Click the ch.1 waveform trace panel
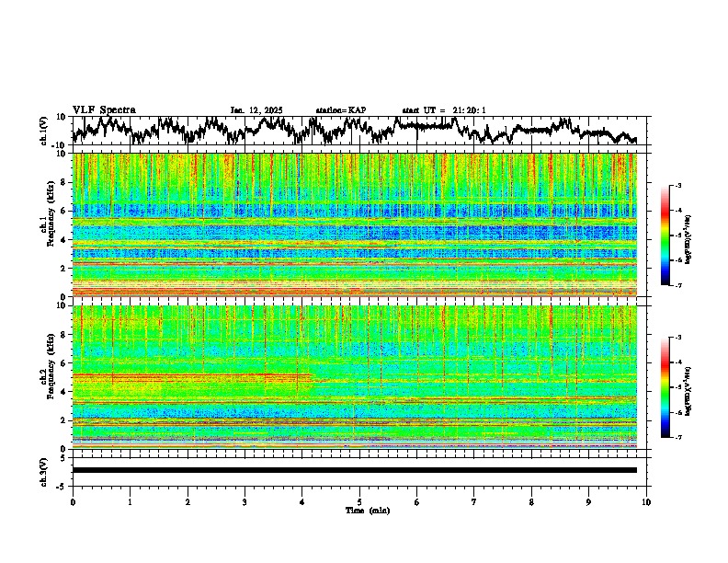This screenshot has width=728, height=563. [361, 131]
